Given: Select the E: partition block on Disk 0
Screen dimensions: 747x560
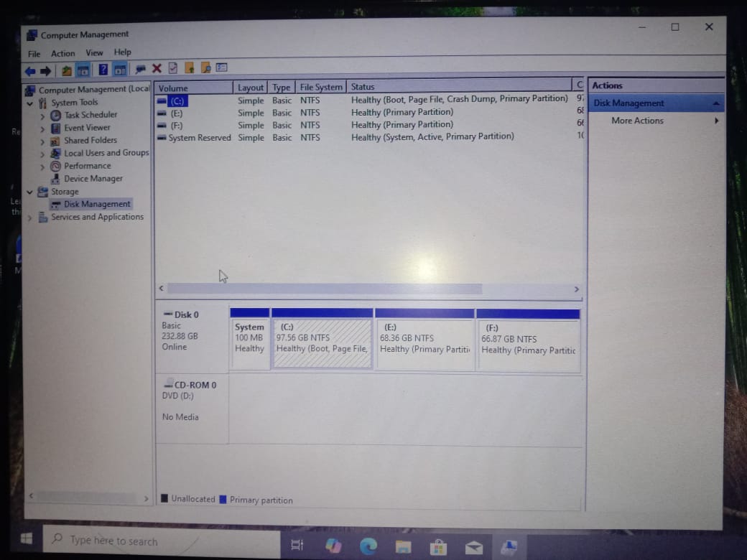Looking at the screenshot, I should (x=424, y=344).
